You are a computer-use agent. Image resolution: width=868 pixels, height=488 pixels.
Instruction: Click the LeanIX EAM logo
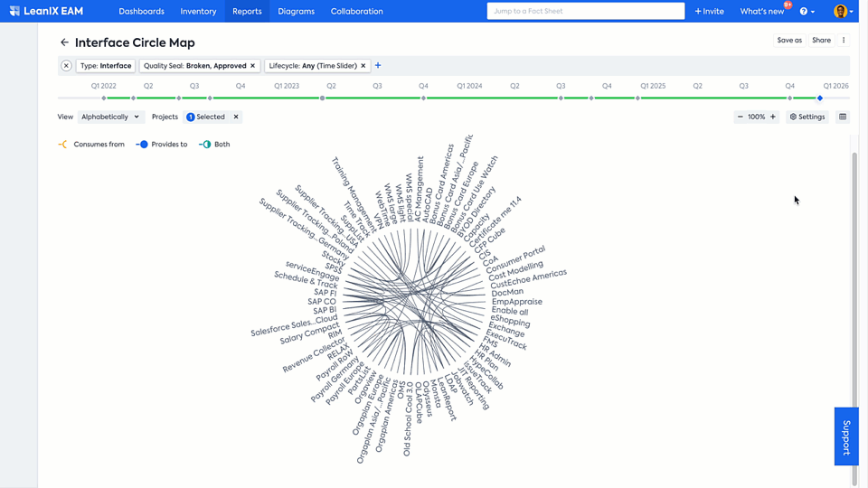[x=46, y=11]
